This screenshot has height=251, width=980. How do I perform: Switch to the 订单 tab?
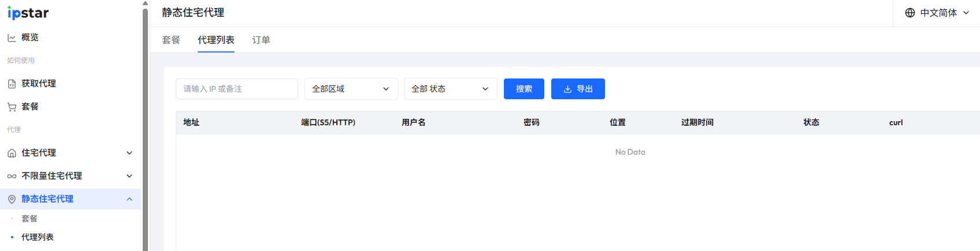click(x=261, y=40)
